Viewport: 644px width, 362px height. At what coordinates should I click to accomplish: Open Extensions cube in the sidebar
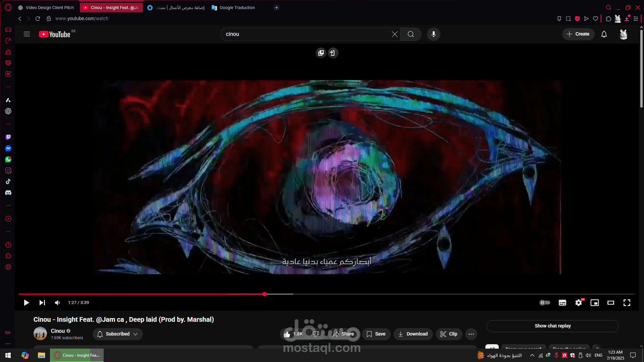coord(8,256)
